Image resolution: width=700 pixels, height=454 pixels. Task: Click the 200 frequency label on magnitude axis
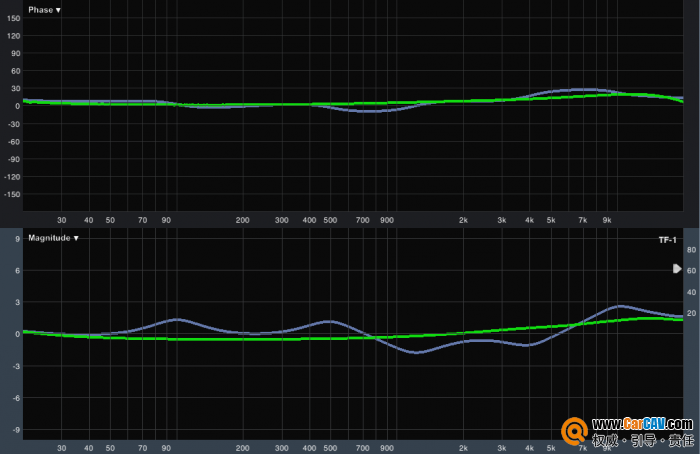pyautogui.click(x=242, y=449)
